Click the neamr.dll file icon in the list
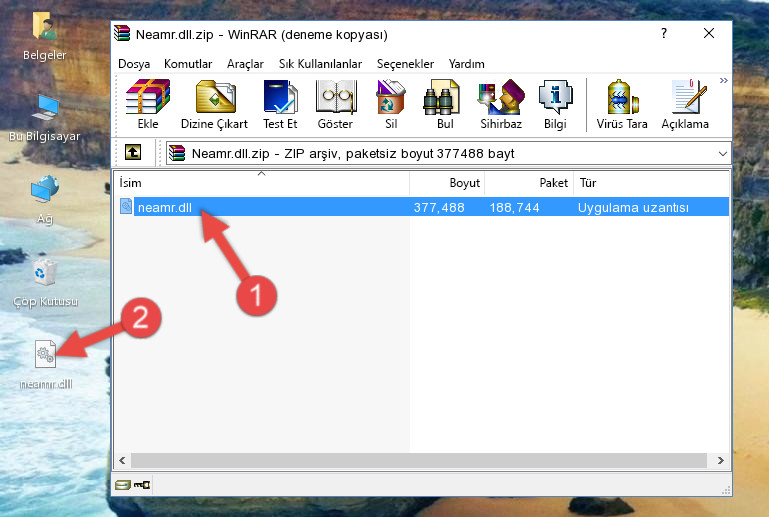The height and width of the screenshot is (517, 769). click(x=126, y=207)
